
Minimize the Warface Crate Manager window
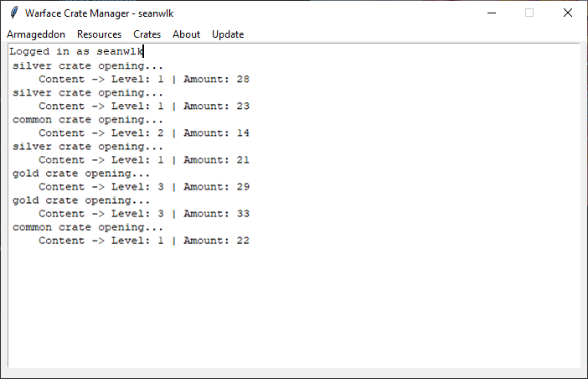coord(492,13)
